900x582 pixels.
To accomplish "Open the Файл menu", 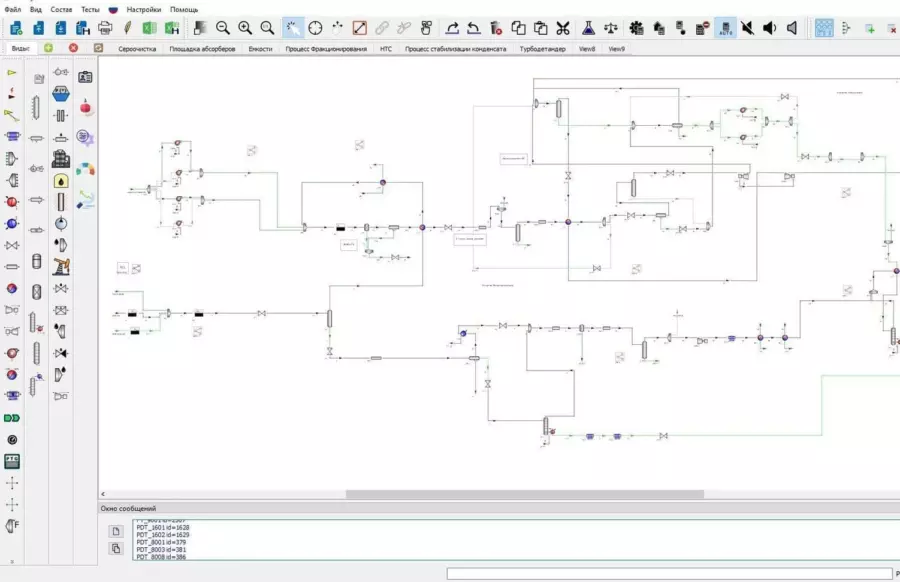I will tap(13, 10).
